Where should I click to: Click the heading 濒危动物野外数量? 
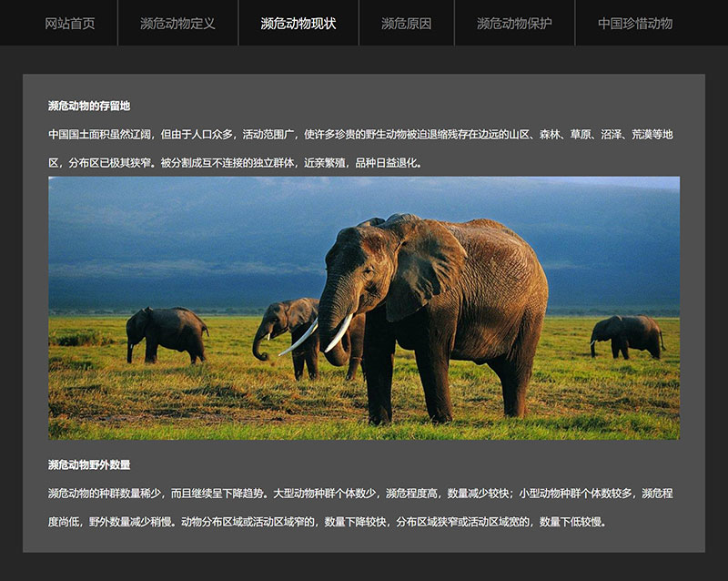[x=89, y=464]
